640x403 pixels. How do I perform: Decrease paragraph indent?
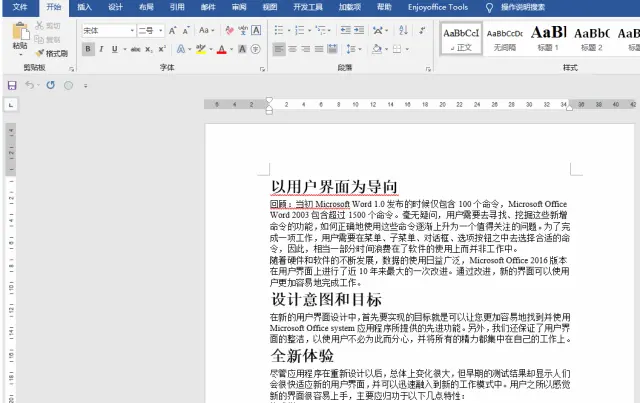pyautogui.click(x=345, y=30)
